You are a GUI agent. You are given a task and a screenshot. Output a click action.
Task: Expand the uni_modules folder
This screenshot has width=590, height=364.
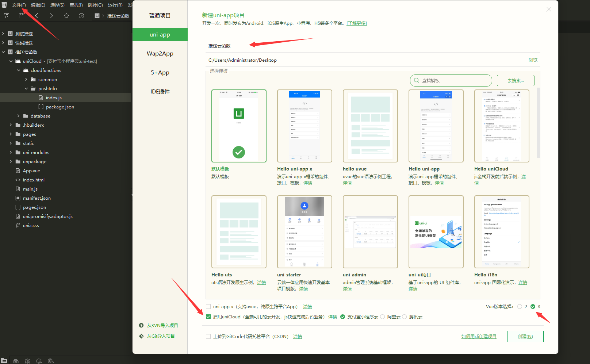coord(11,152)
